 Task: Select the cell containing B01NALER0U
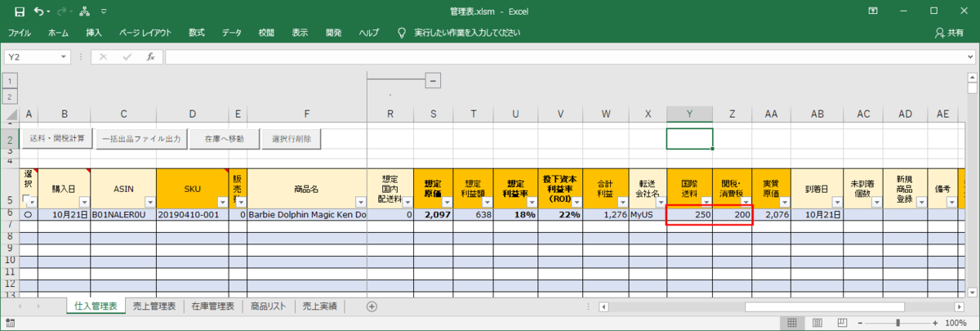pos(123,214)
